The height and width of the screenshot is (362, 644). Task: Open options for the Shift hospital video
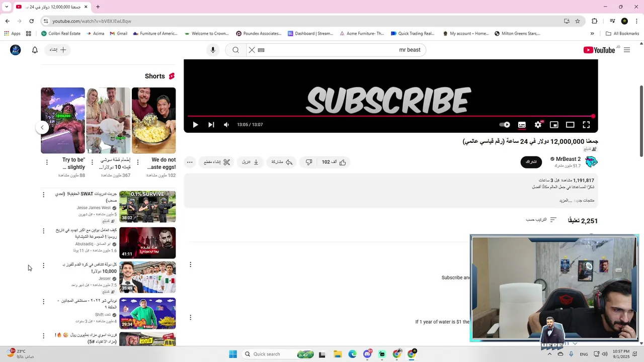[x=43, y=302]
